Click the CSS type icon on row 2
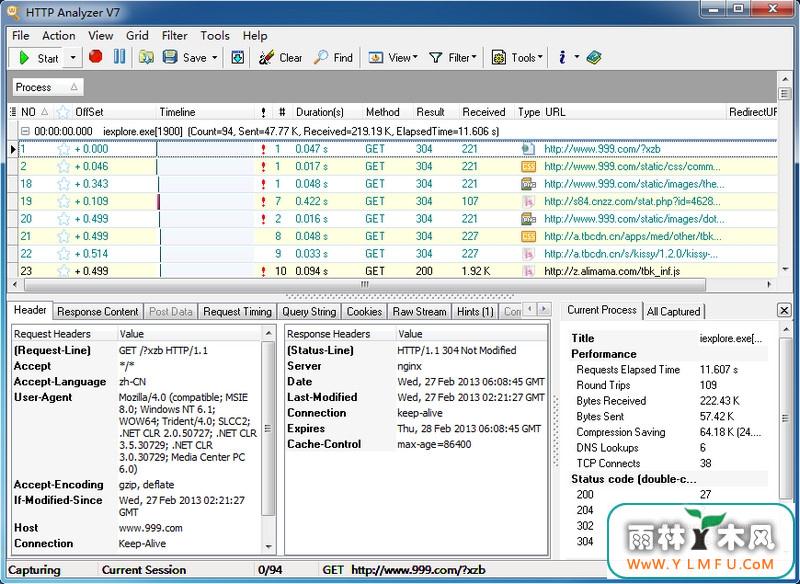This screenshot has width=800, height=584. [x=528, y=167]
